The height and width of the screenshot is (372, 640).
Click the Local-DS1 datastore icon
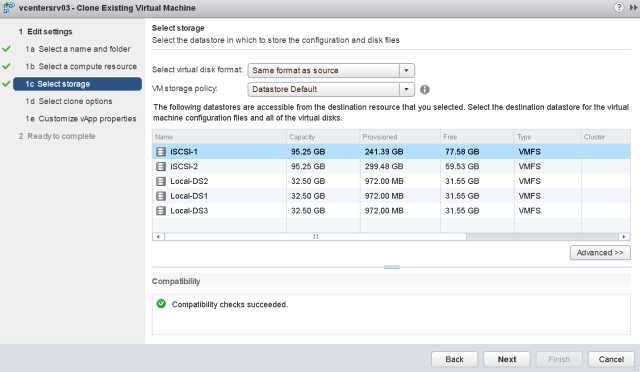pyautogui.click(x=161, y=196)
